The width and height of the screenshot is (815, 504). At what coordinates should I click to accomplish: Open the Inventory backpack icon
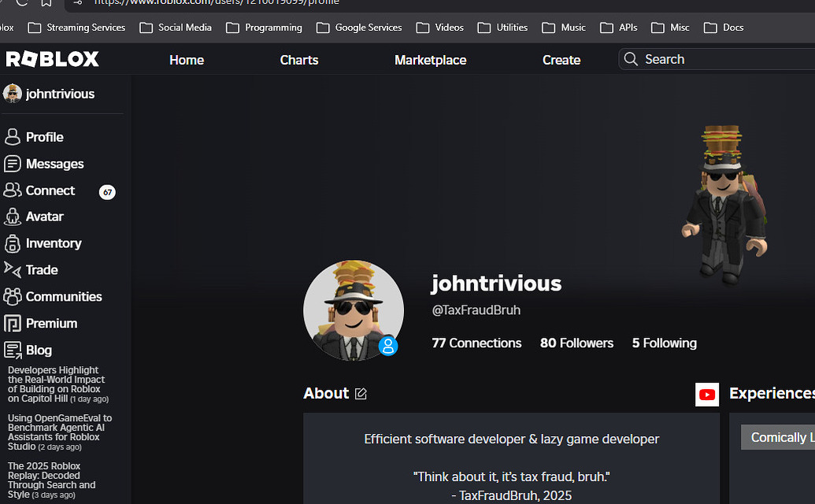[12, 243]
